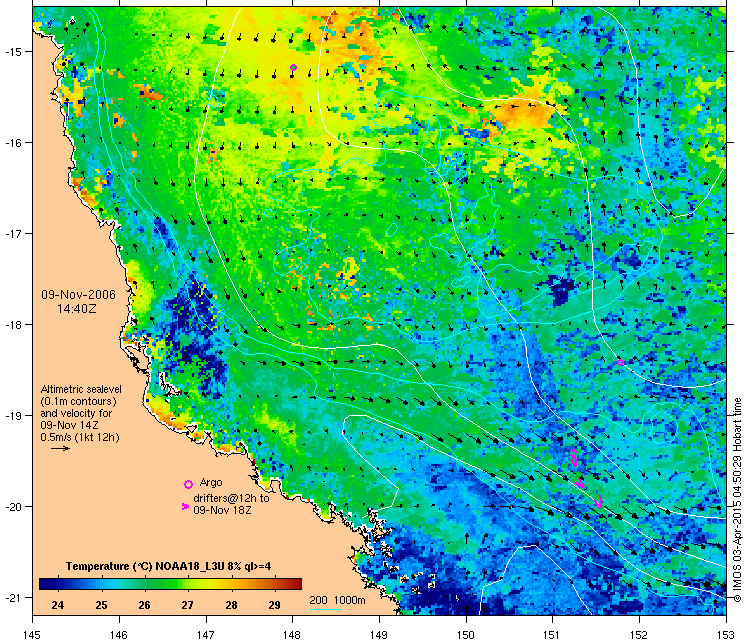This screenshot has width=750, height=640.
Task: Click the longitude axis label '146'
Action: click(x=119, y=634)
